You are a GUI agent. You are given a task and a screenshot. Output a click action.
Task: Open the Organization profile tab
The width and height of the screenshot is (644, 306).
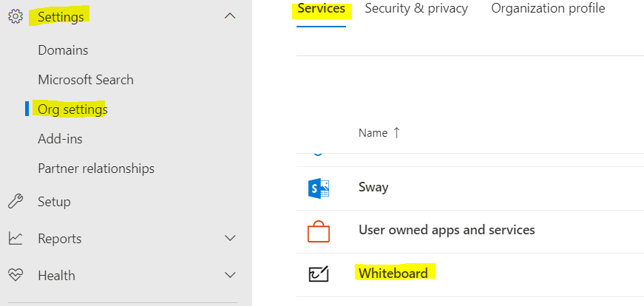[548, 9]
